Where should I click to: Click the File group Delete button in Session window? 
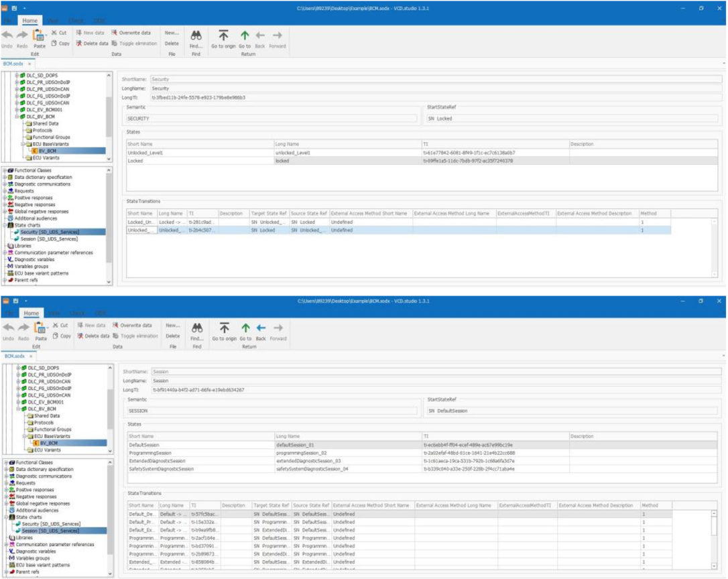click(x=173, y=336)
